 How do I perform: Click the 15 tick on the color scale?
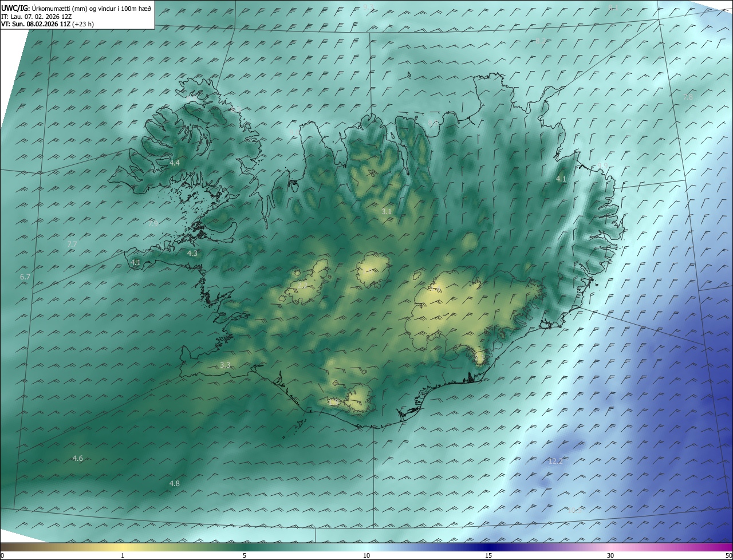(488, 555)
